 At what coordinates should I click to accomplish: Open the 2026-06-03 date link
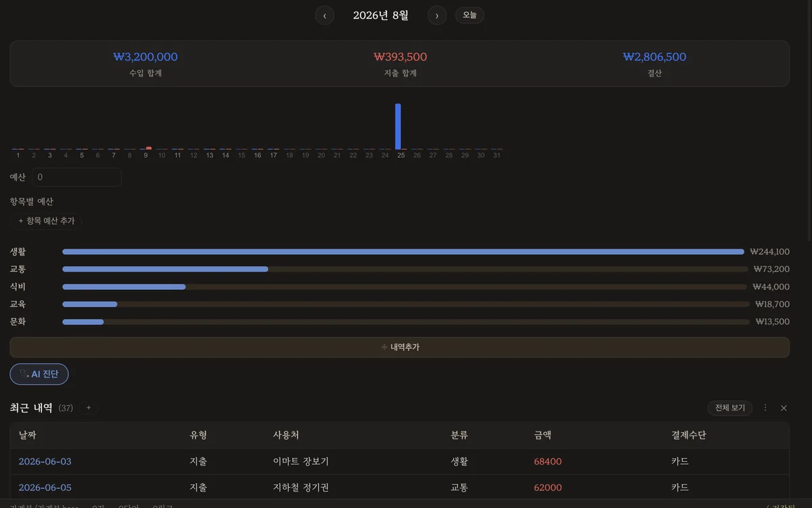point(45,461)
